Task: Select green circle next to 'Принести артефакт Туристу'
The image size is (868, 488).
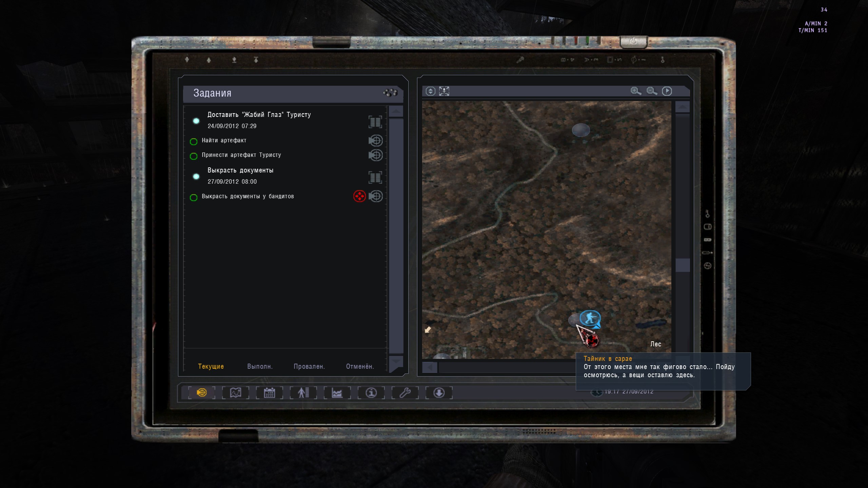Action: (x=194, y=156)
